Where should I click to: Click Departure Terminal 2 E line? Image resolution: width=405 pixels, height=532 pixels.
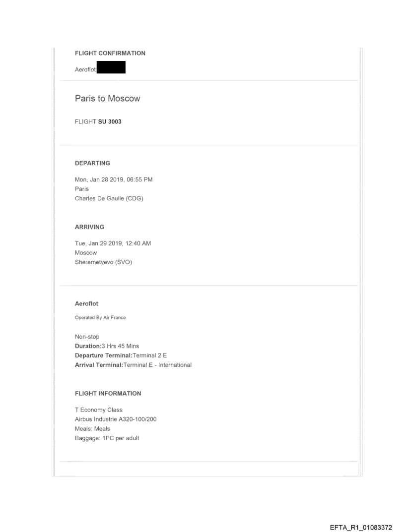tap(121, 355)
